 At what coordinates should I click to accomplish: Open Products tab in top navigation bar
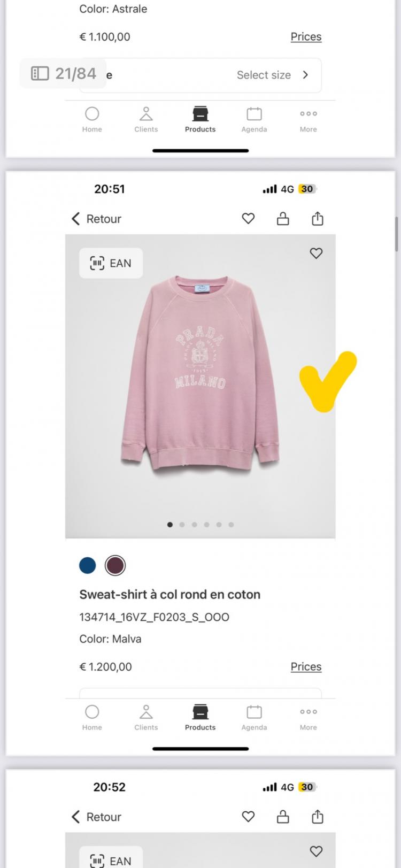200,119
